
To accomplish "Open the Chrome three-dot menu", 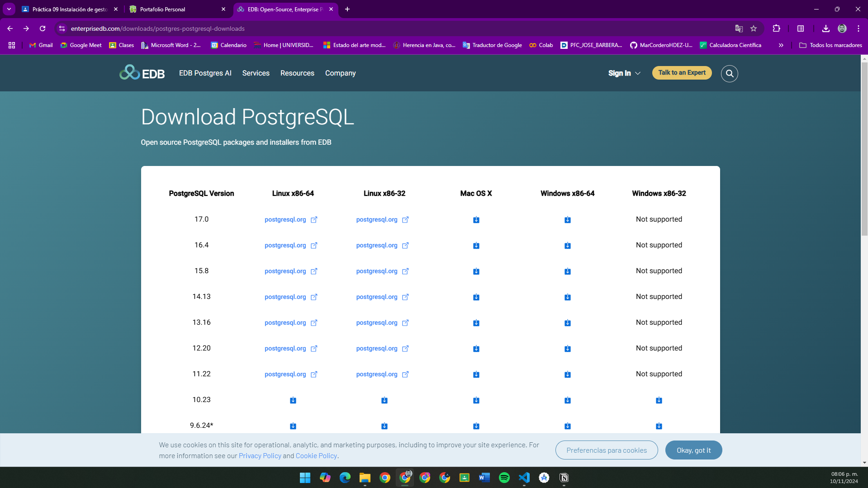I will 859,28.
